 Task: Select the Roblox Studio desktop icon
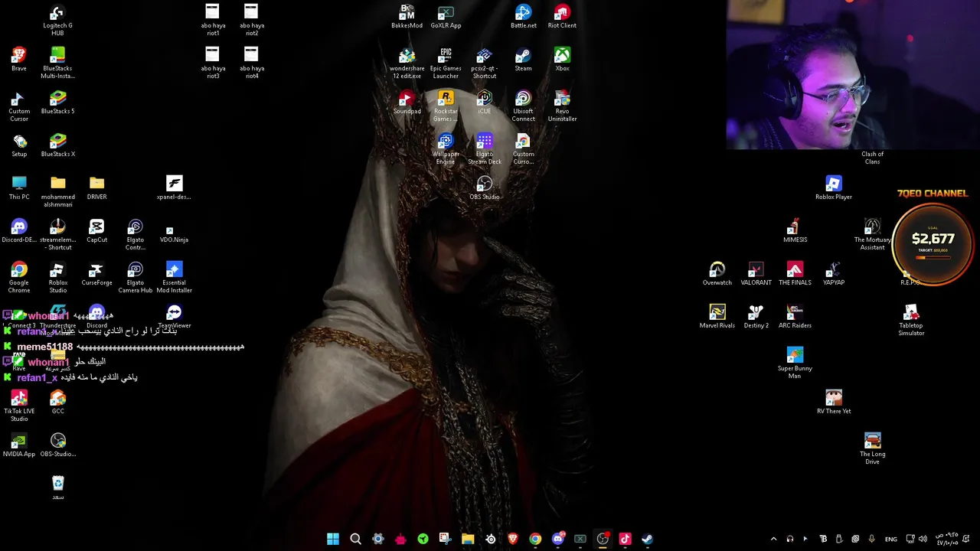(57, 277)
